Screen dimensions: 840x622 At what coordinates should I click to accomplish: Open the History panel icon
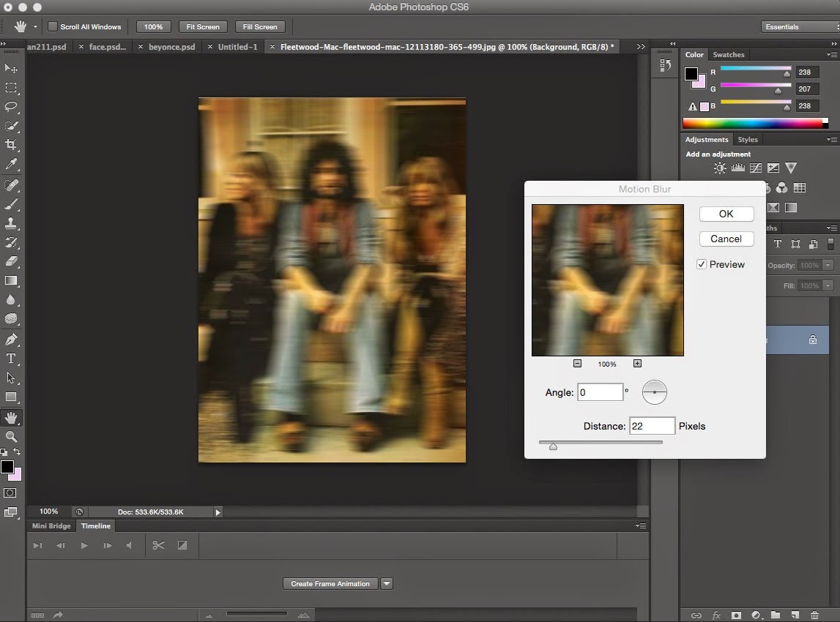665,65
